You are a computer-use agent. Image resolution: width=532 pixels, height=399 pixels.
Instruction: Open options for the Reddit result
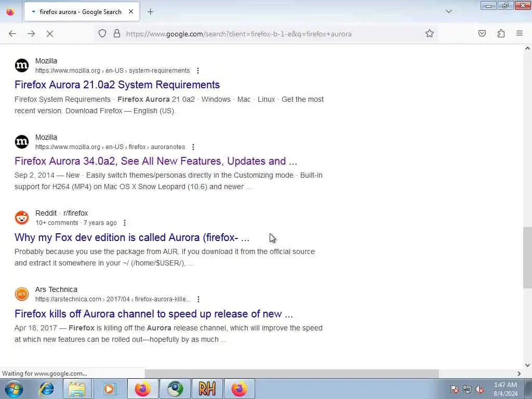click(x=125, y=223)
